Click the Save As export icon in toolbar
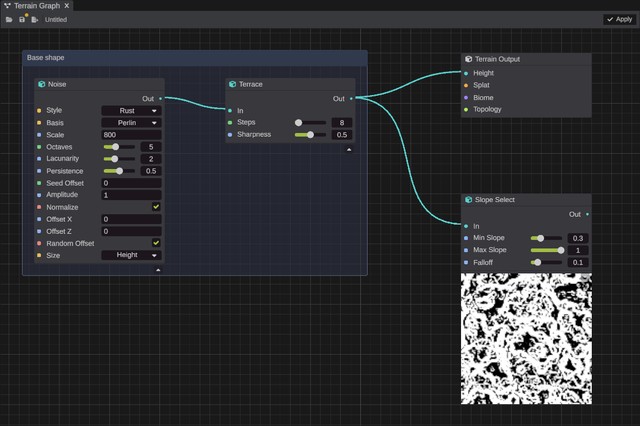 coord(35,20)
